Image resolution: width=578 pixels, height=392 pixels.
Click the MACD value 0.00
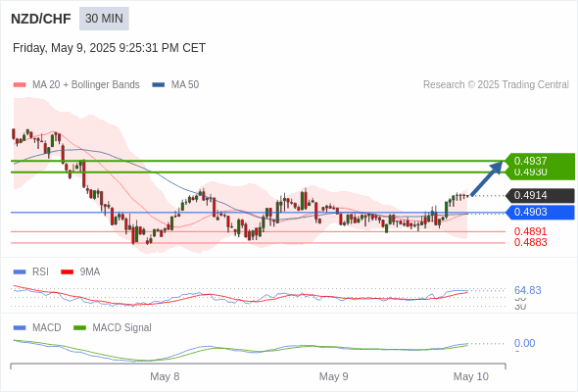tap(524, 343)
